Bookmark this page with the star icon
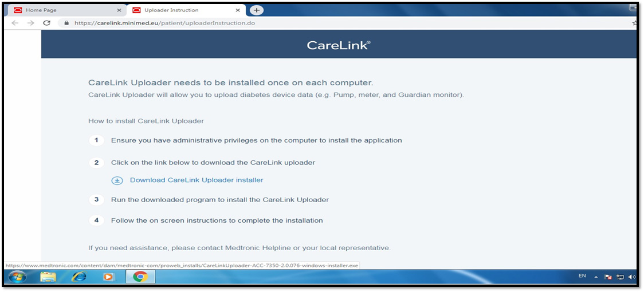The width and height of the screenshot is (644, 292). coord(634,23)
